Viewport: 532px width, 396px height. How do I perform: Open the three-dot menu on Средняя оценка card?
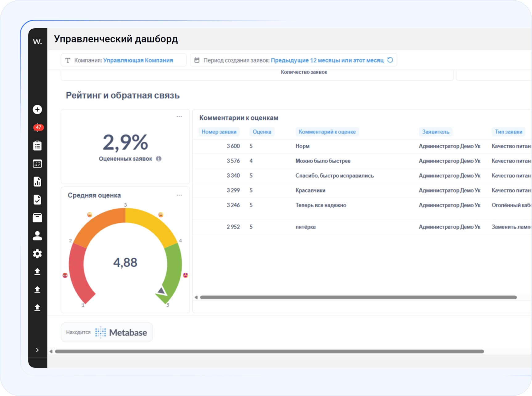tap(179, 195)
